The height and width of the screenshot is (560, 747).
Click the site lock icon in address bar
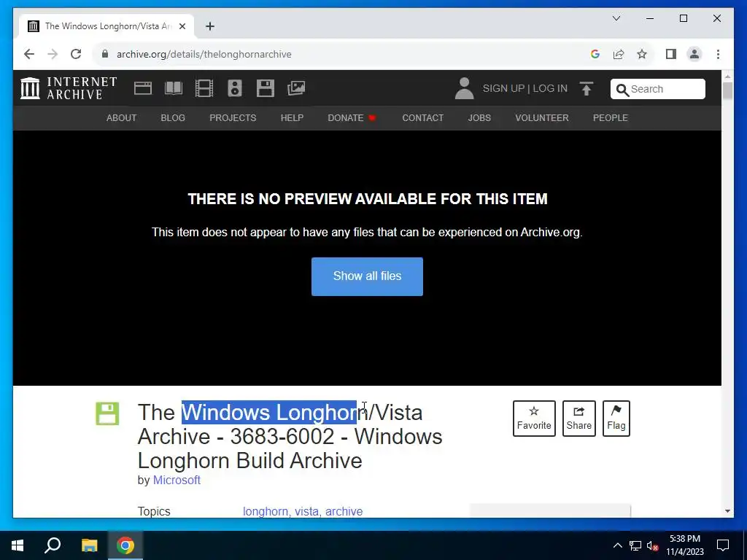[x=105, y=54]
